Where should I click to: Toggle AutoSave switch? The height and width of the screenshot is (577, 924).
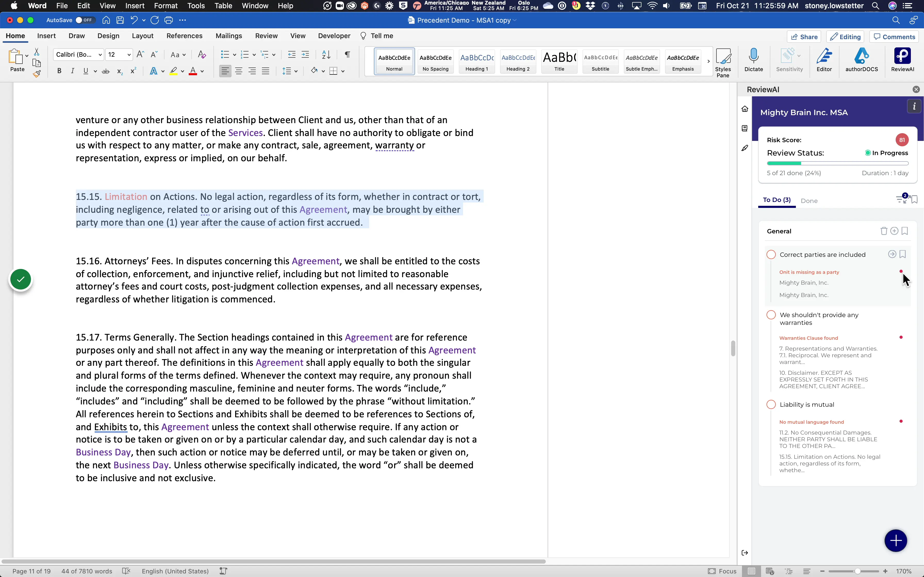point(85,20)
